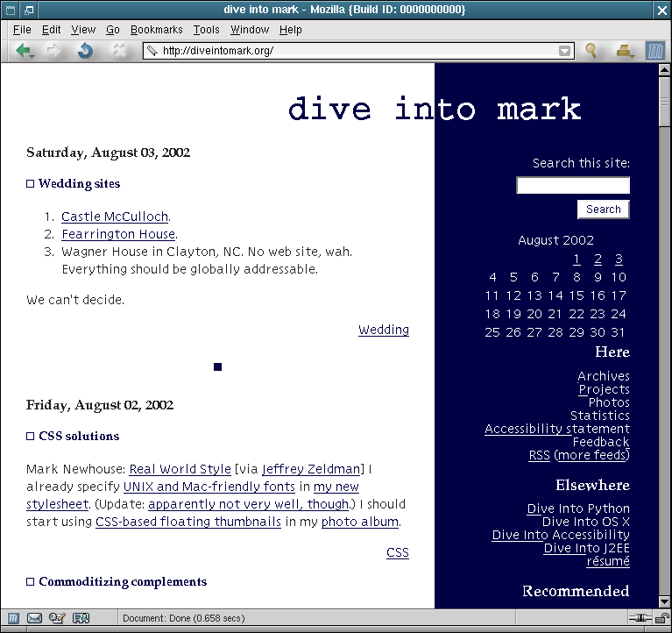
Task: Open the Archives sidebar link
Action: pyautogui.click(x=604, y=376)
